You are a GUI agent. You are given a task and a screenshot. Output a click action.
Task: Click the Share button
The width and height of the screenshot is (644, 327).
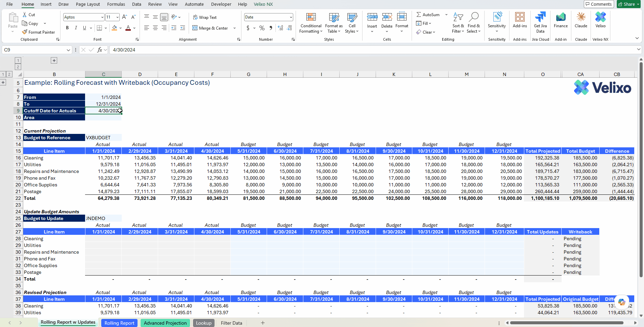click(x=629, y=4)
